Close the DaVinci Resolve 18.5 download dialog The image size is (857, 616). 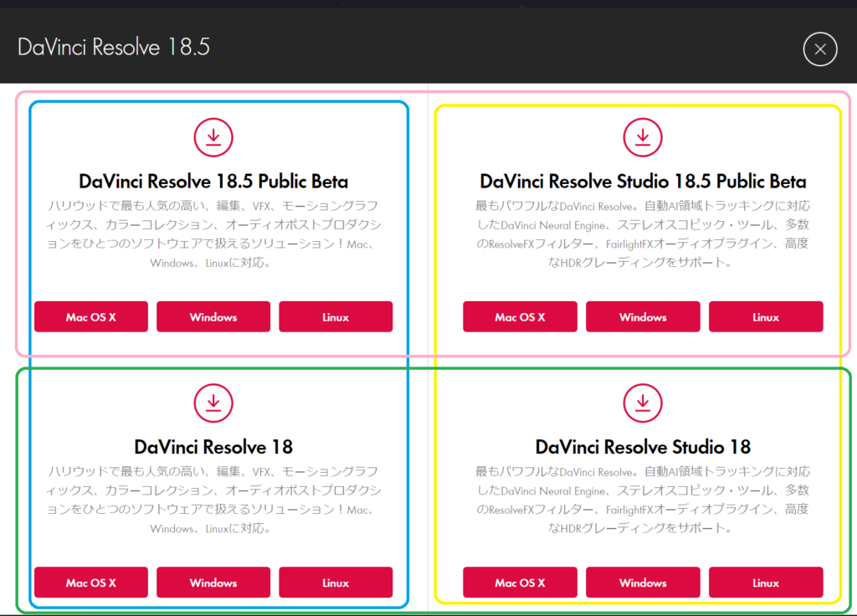(x=820, y=49)
